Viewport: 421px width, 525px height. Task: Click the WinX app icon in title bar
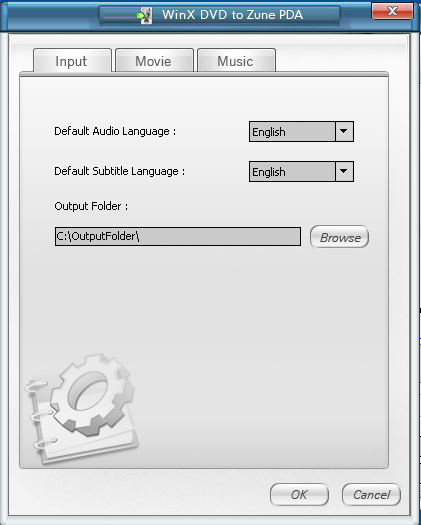tap(145, 15)
